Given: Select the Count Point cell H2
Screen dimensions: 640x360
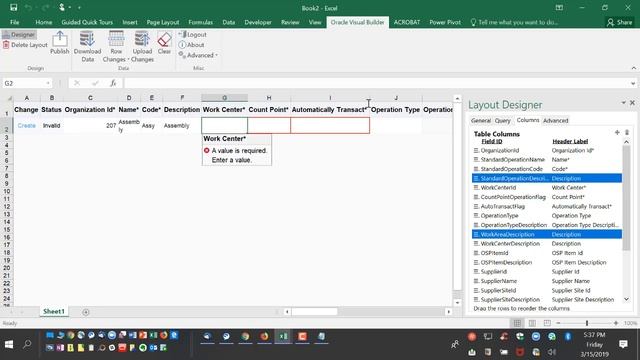Looking at the screenshot, I should click(x=269, y=125).
